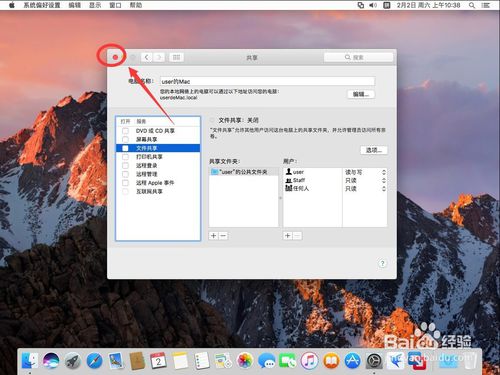Open System Preferences gear in Dock
500x375 pixels.
coord(374,361)
